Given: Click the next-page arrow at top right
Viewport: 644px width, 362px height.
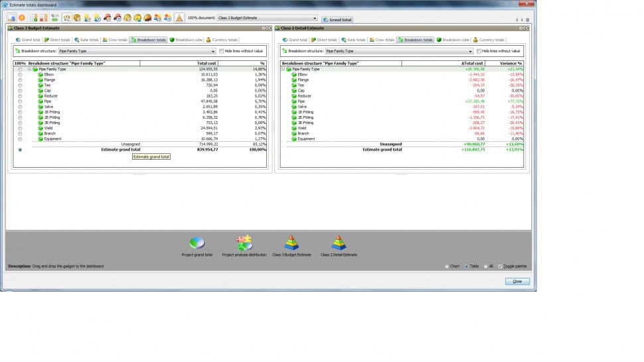Looking at the screenshot, I should coord(522,20).
